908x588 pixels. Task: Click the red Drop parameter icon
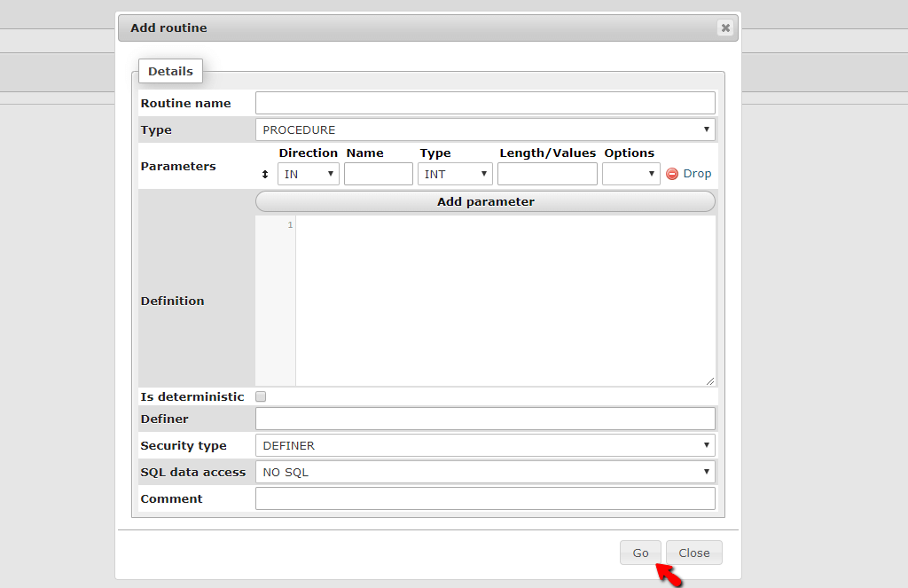[x=672, y=174]
